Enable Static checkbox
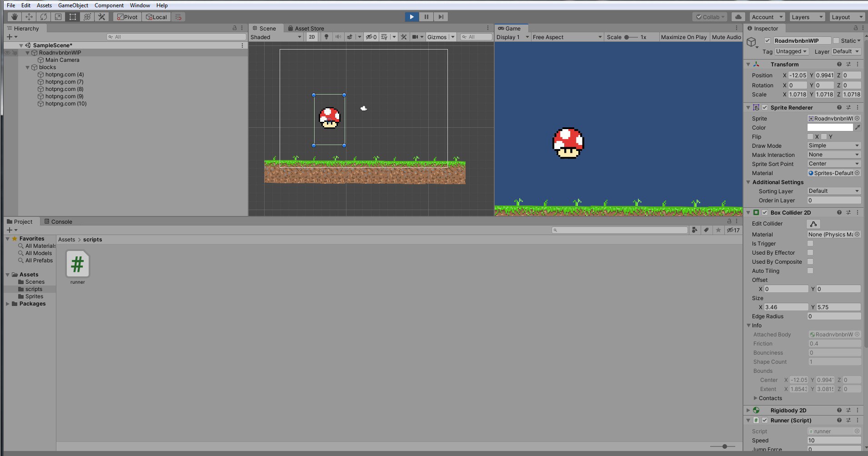 [836, 40]
